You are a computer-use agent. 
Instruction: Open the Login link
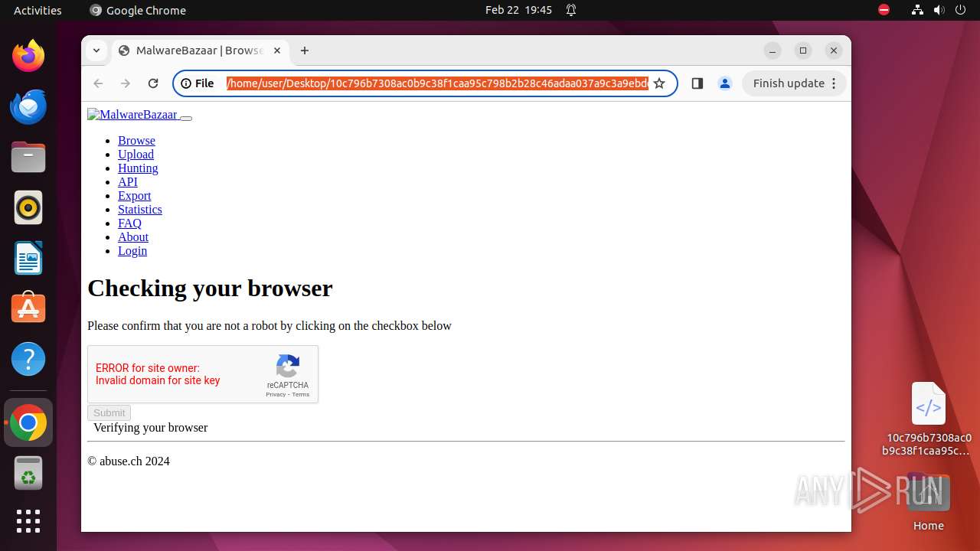tap(132, 251)
